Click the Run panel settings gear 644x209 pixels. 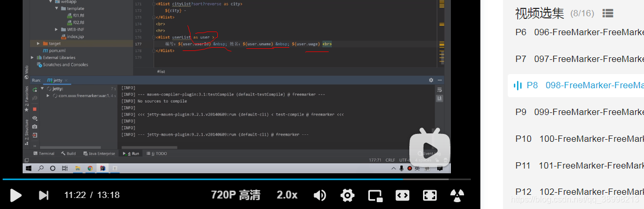coord(431,80)
